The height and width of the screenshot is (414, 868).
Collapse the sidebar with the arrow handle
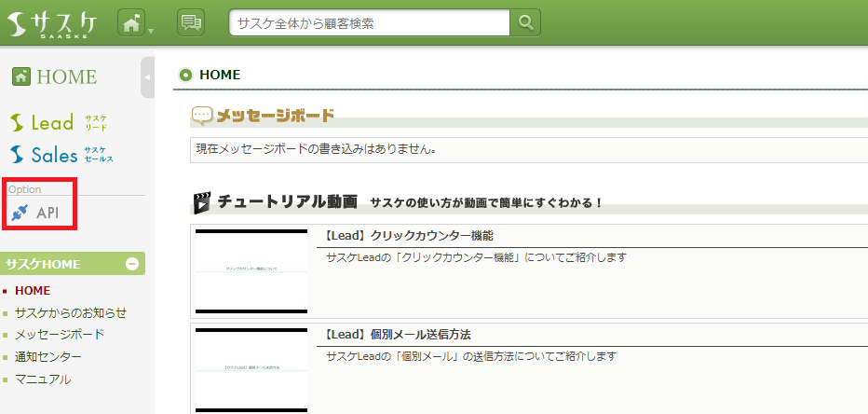(147, 77)
